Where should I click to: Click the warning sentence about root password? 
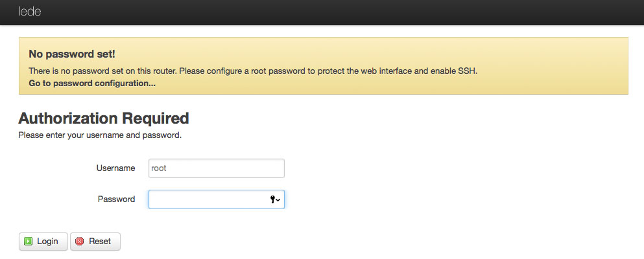point(253,71)
